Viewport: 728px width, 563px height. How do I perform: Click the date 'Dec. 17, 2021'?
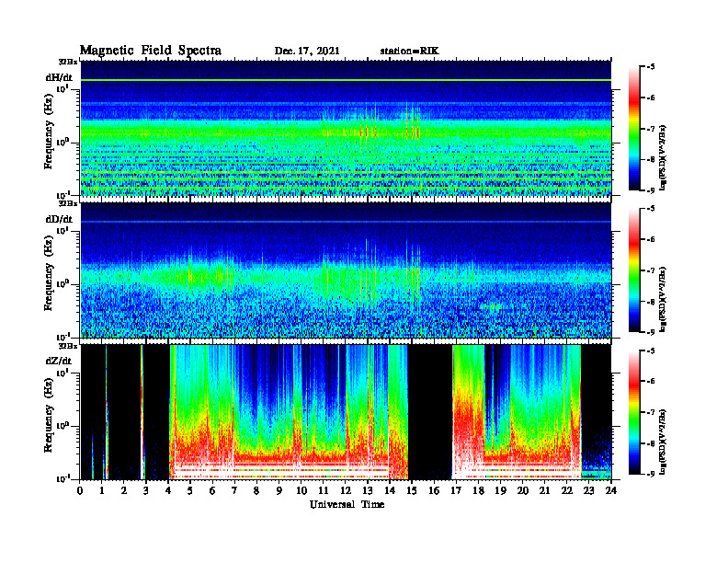[307, 52]
